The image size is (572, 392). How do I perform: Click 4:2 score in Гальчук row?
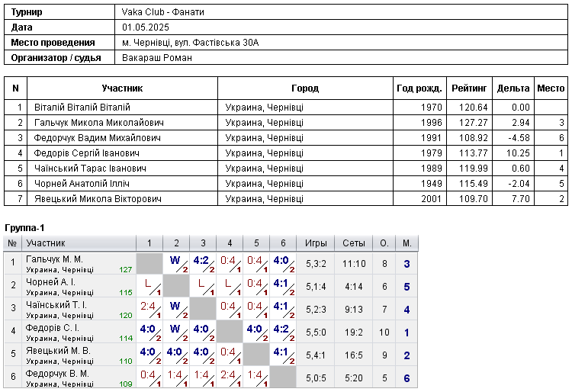(x=201, y=260)
